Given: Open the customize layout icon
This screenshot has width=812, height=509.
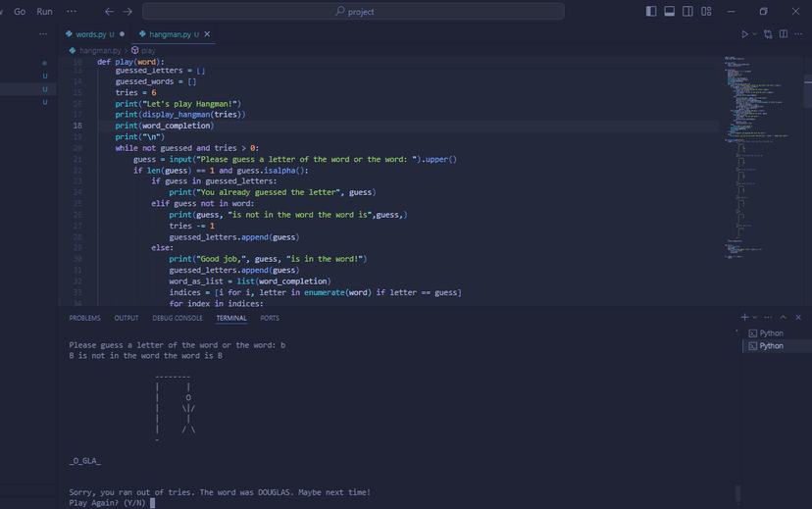Looking at the screenshot, I should coord(706,12).
